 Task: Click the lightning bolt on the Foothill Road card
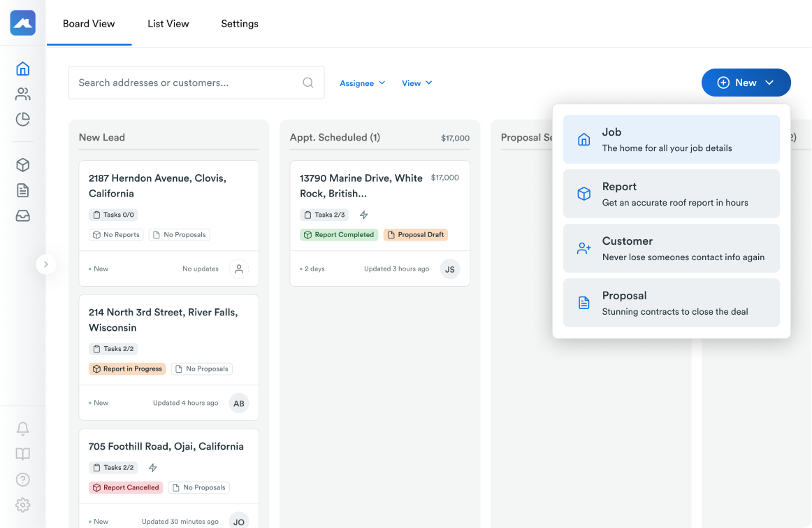pos(153,467)
